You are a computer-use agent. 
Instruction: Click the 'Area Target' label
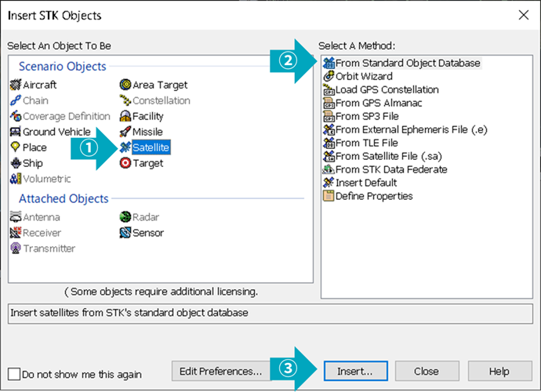tap(160, 85)
